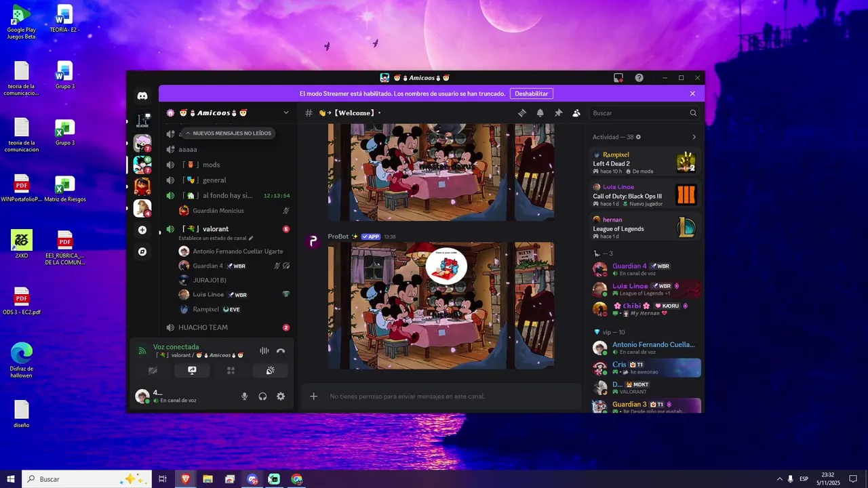
Task: Click the ProBot username in chat
Action: [338, 237]
